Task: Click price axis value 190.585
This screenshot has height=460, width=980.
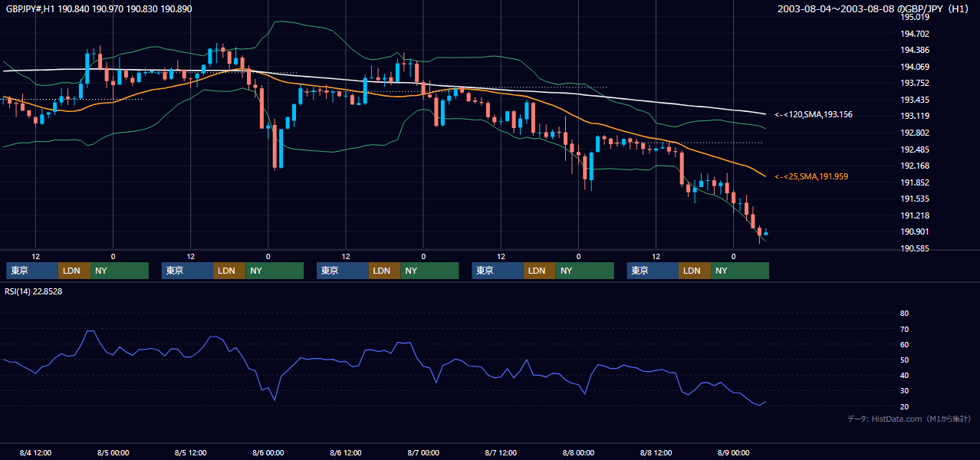Action: click(x=915, y=249)
